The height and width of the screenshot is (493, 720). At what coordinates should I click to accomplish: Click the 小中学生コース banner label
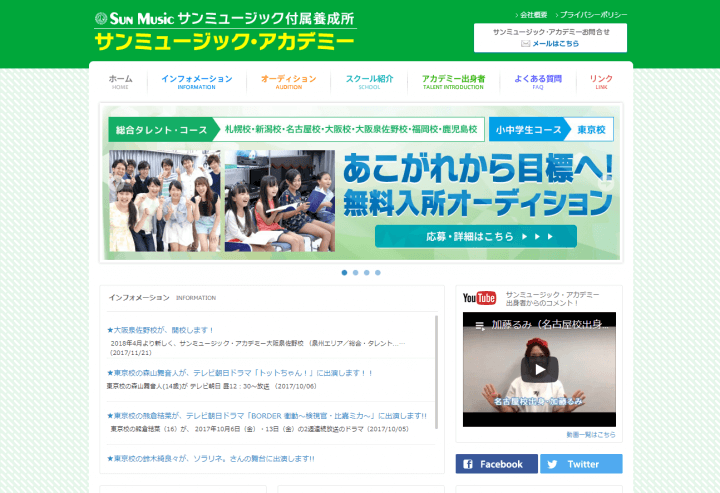[x=529, y=130]
